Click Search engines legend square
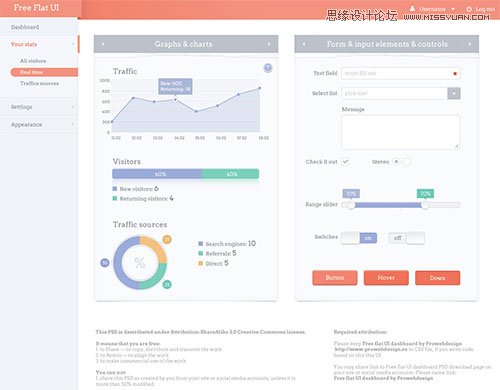 coord(201,244)
